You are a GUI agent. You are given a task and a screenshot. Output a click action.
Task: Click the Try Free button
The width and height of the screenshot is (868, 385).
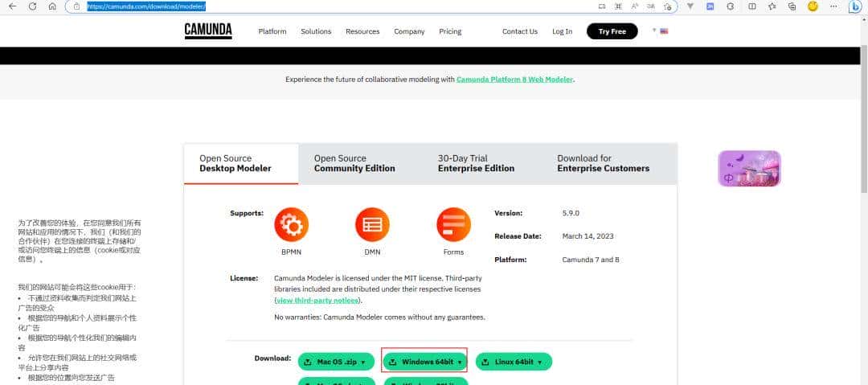(612, 31)
